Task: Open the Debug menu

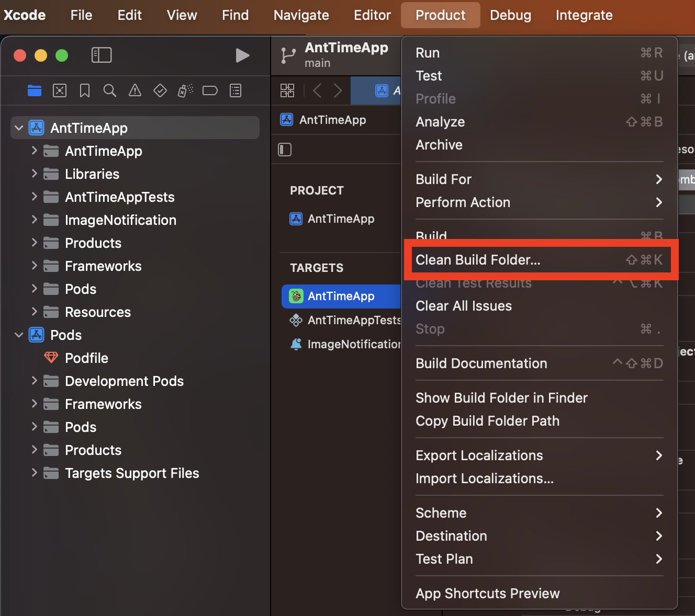Action: (510, 15)
